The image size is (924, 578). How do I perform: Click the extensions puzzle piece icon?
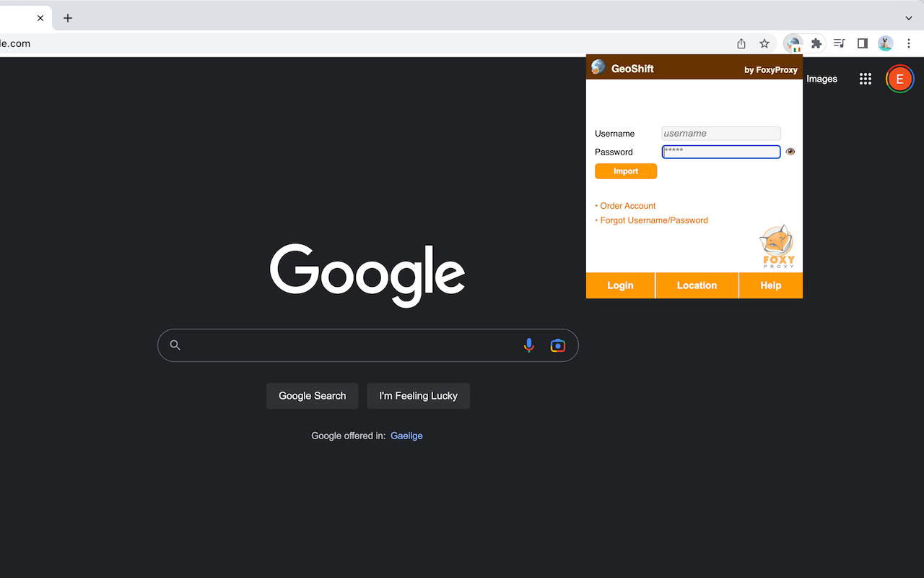pos(815,43)
